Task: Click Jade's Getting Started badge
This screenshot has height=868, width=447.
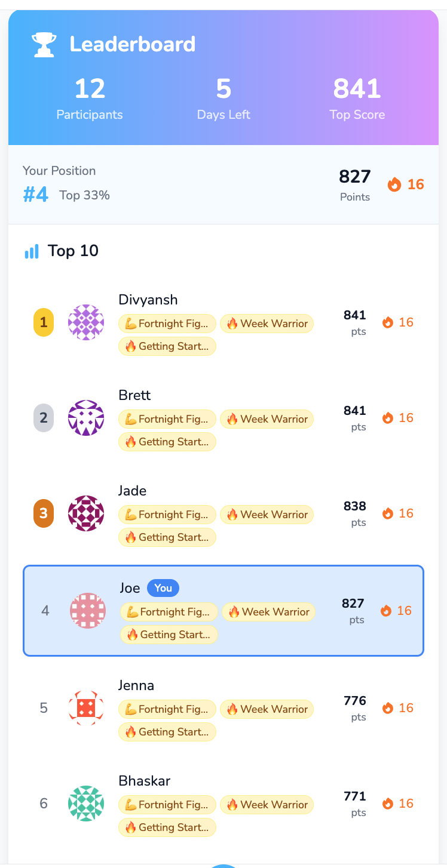Action: point(167,537)
